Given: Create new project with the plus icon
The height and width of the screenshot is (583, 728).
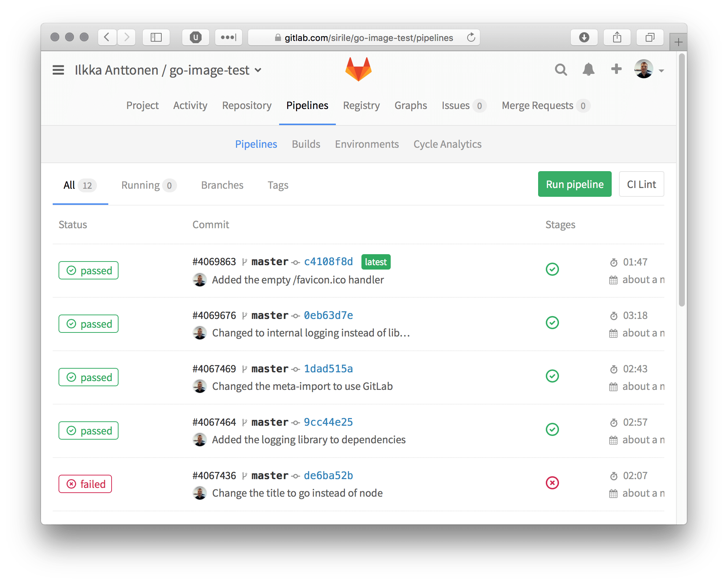Looking at the screenshot, I should click(x=616, y=69).
